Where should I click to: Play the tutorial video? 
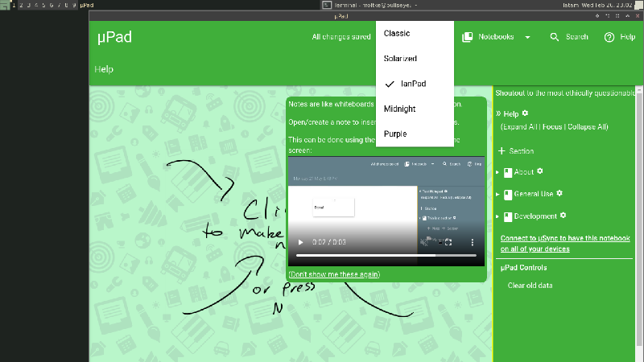click(x=300, y=242)
